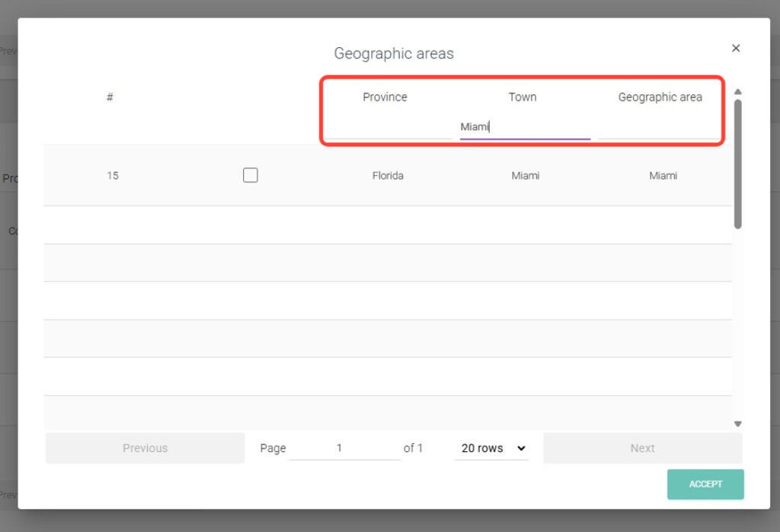Sort by the Geographic area column header
Screen dimensions: 780x532
point(660,97)
